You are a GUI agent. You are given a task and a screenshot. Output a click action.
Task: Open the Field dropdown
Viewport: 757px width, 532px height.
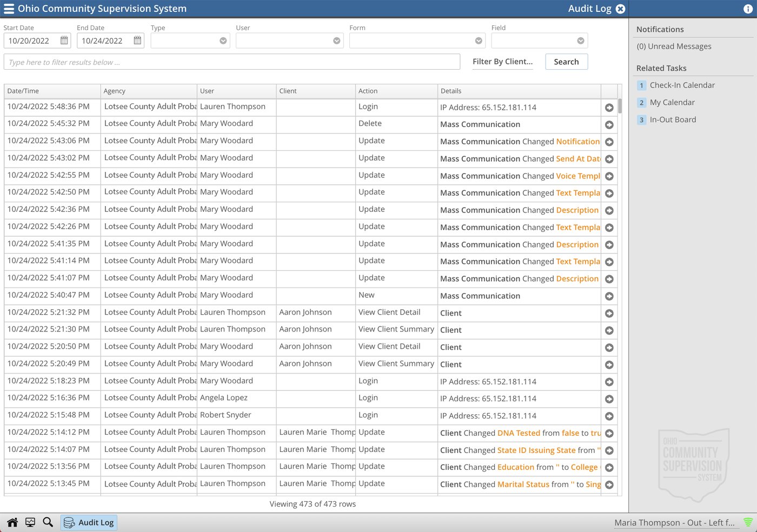pos(581,40)
